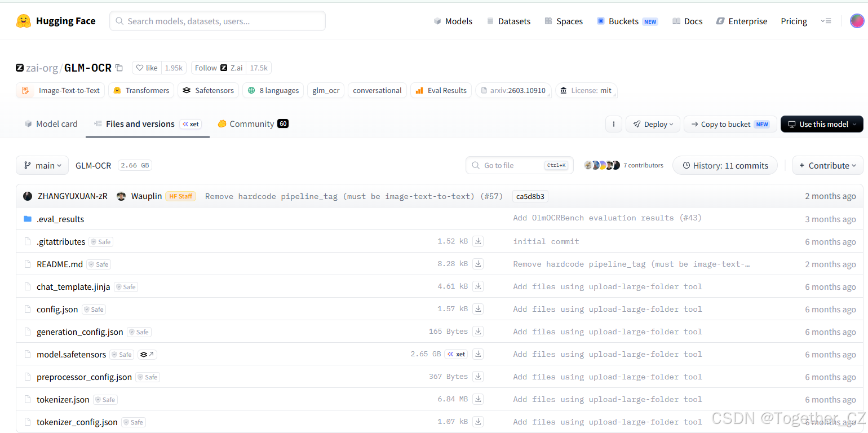Go to Enterprise page

coord(742,21)
